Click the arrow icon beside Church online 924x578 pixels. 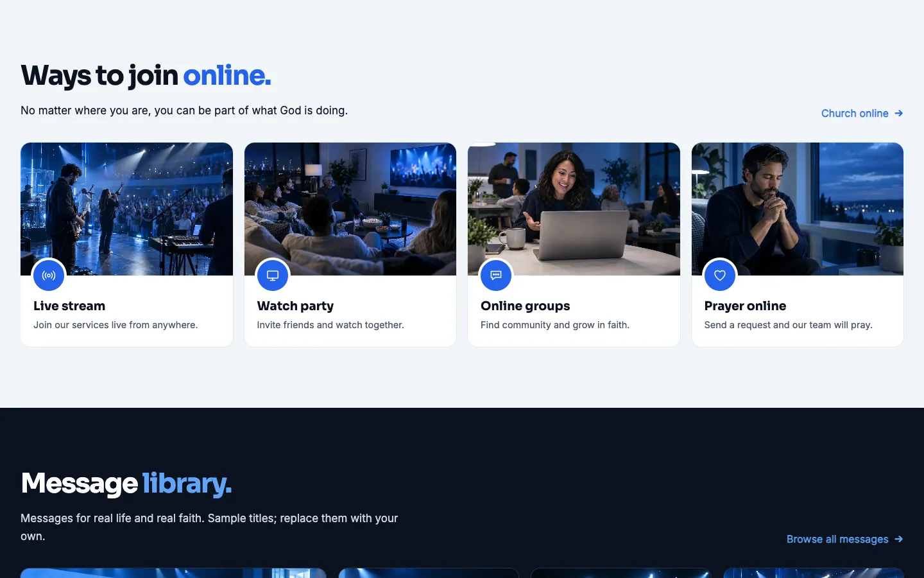[x=899, y=113]
